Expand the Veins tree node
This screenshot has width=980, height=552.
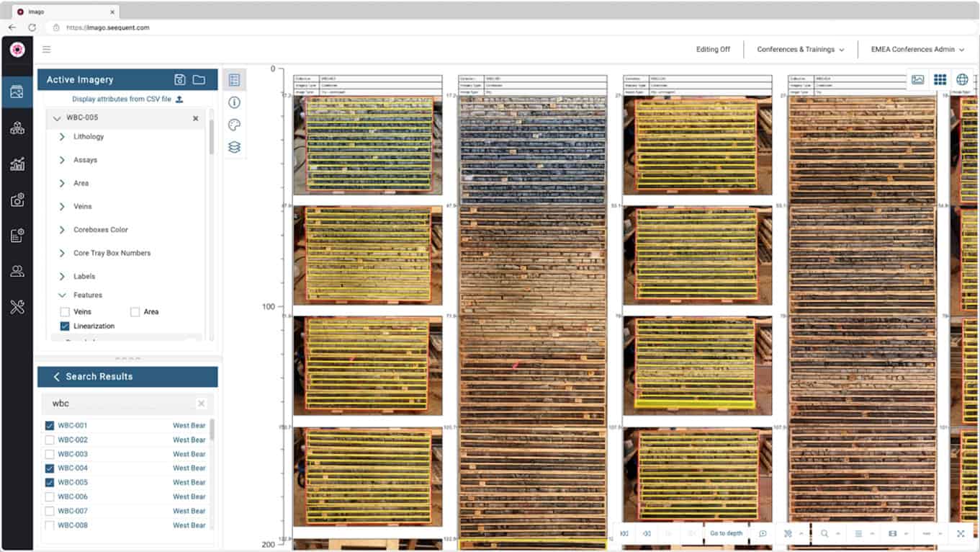[x=62, y=206]
